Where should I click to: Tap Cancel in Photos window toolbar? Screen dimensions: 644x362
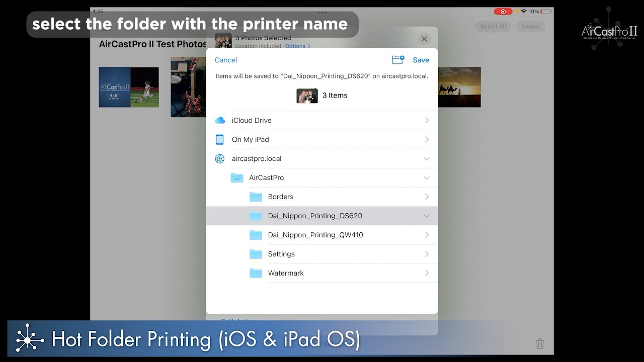[x=530, y=27]
